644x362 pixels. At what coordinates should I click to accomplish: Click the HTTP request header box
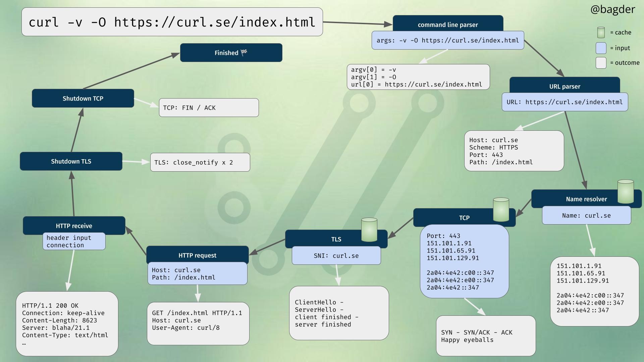(x=197, y=255)
